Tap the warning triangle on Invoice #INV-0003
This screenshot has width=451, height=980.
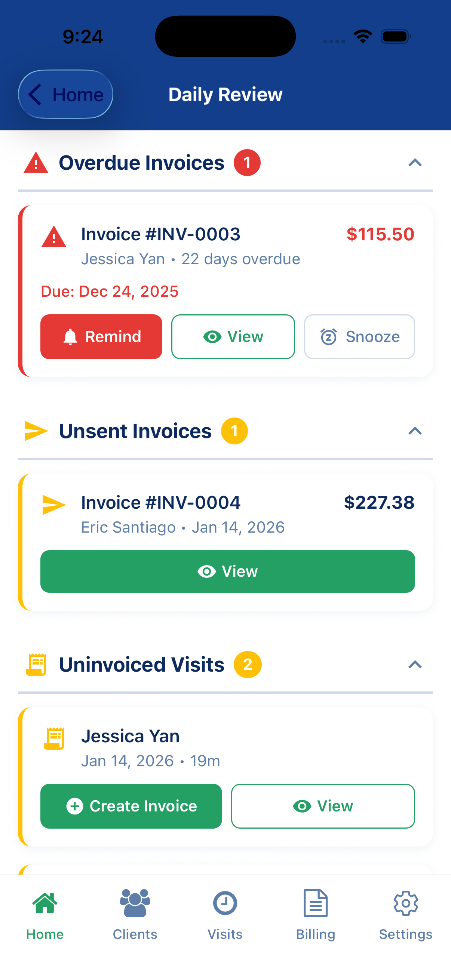53,237
